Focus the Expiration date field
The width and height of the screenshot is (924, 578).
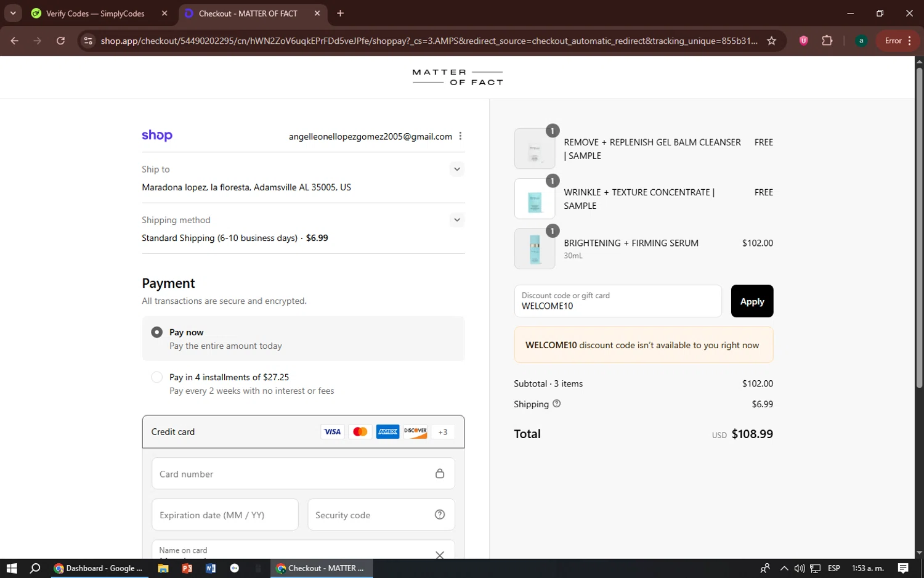tap(225, 515)
